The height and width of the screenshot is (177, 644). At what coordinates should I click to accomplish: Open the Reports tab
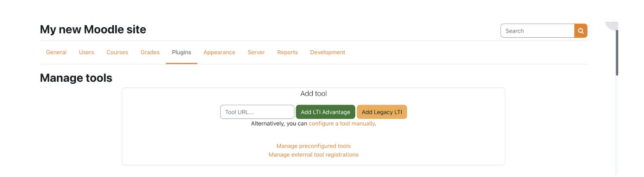[x=287, y=52]
